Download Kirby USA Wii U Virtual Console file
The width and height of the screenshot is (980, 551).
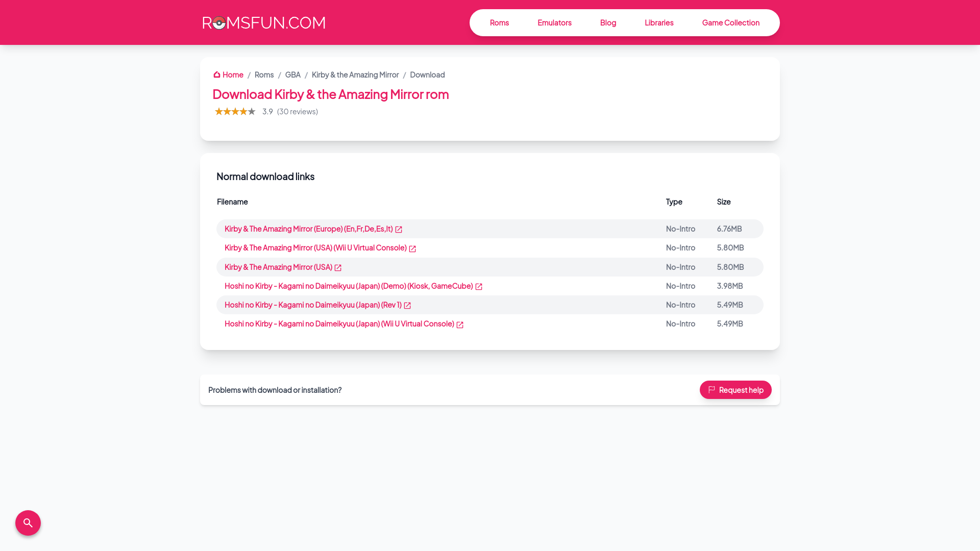(x=315, y=247)
